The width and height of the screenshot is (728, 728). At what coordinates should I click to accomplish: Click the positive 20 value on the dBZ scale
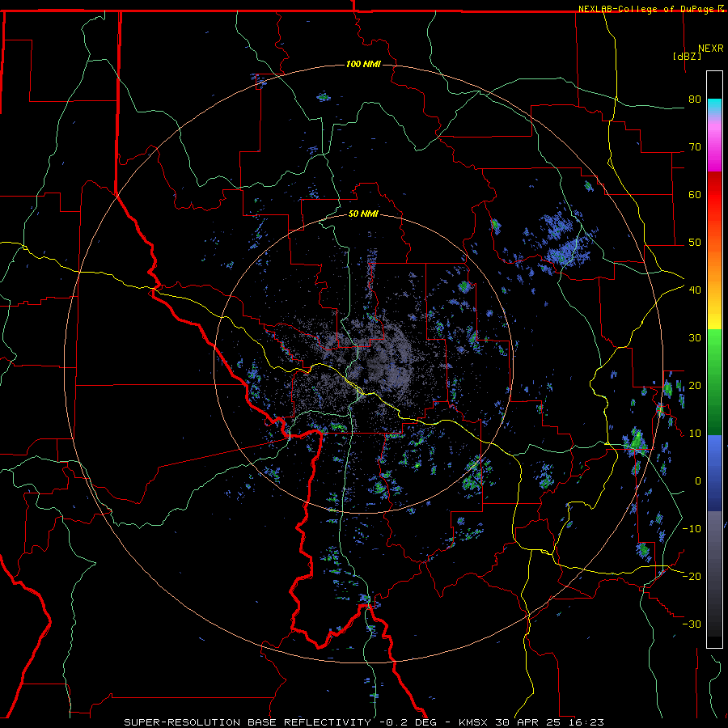(x=695, y=385)
